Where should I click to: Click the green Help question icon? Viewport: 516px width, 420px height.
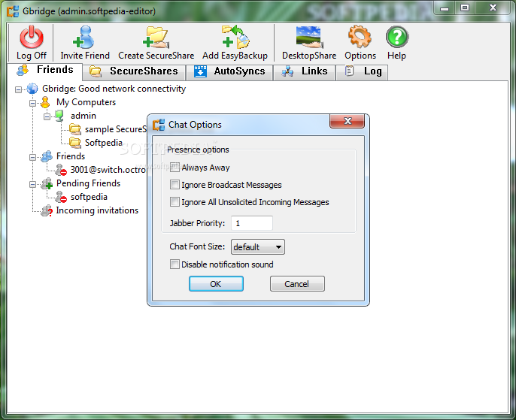tap(397, 37)
